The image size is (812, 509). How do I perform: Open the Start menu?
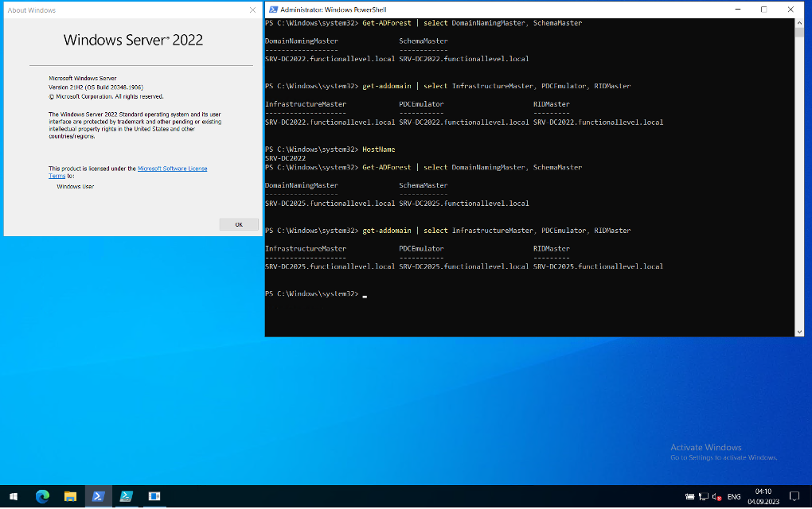(x=14, y=495)
